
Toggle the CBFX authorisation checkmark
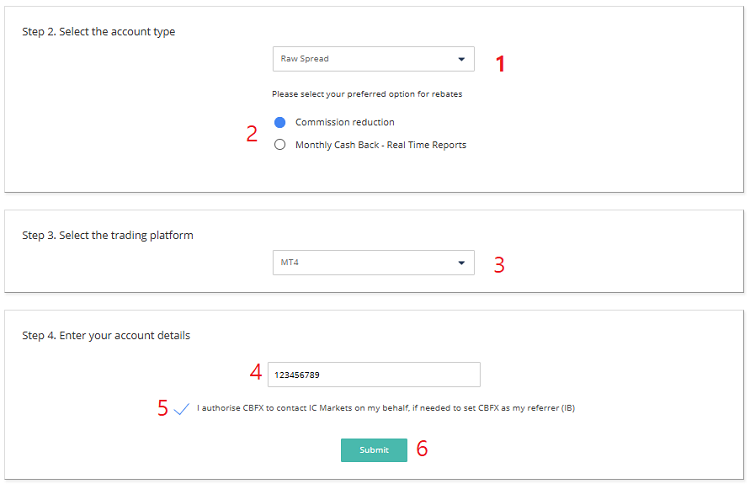pos(181,408)
